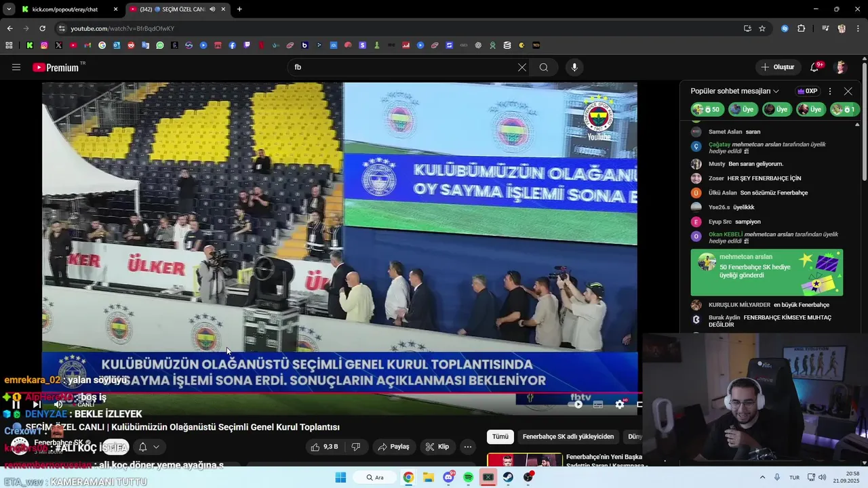Mute the YouTube tab audio
868x488 pixels.
[x=212, y=9]
